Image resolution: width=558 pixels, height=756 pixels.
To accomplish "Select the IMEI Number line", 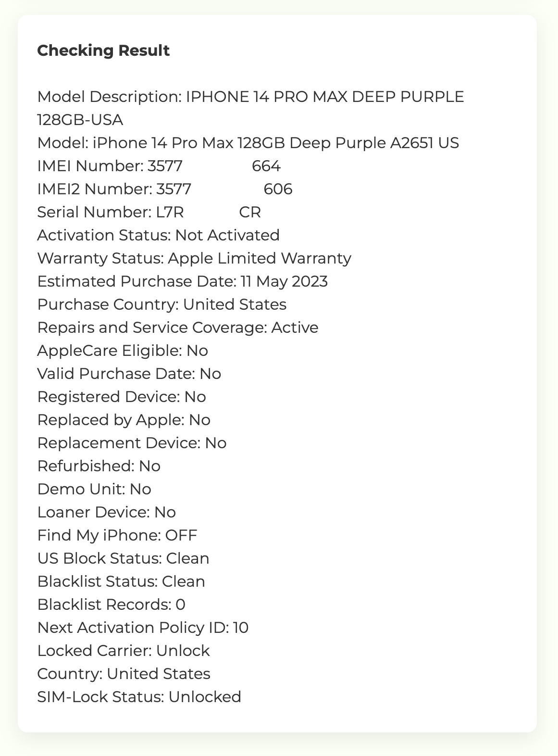I will click(159, 166).
